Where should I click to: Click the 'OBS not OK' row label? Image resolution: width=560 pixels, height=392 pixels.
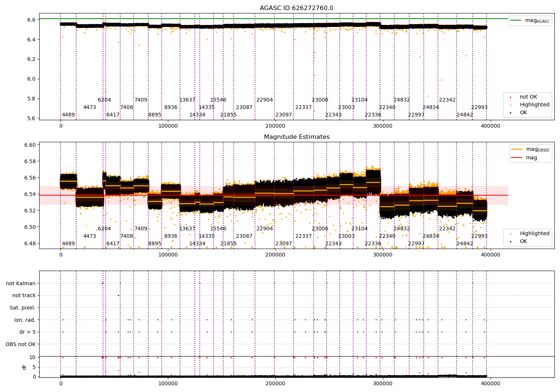click(x=21, y=345)
